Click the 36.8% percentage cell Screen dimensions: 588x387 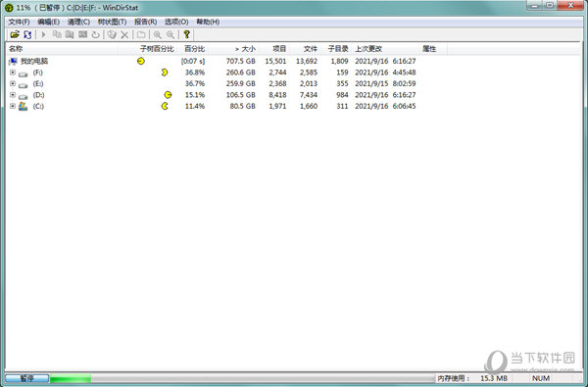pyautogui.click(x=195, y=73)
